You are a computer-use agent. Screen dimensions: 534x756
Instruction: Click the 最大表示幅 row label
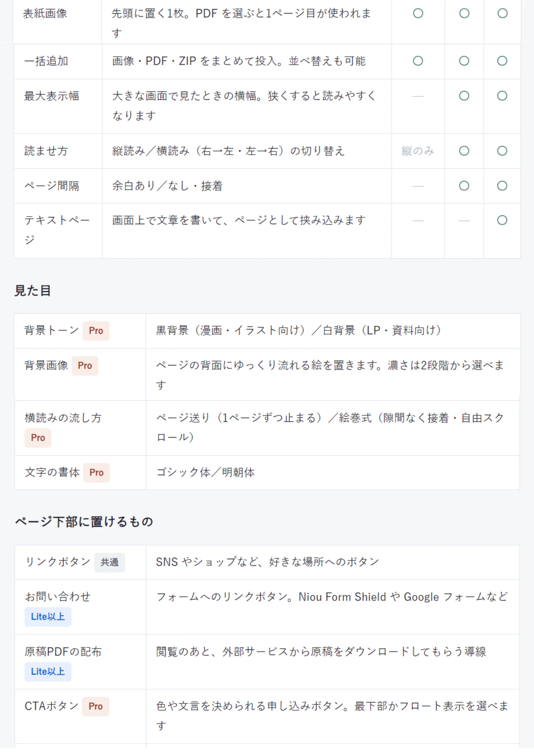[52, 96]
